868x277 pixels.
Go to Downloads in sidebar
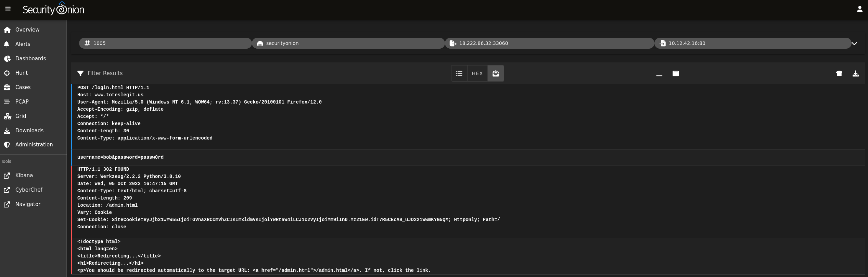pos(33,131)
